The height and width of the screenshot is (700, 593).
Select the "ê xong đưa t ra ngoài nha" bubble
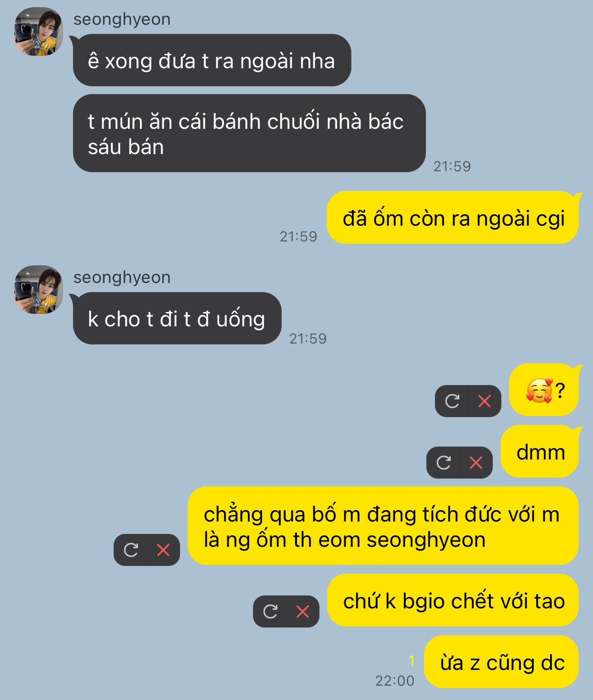coord(212,60)
